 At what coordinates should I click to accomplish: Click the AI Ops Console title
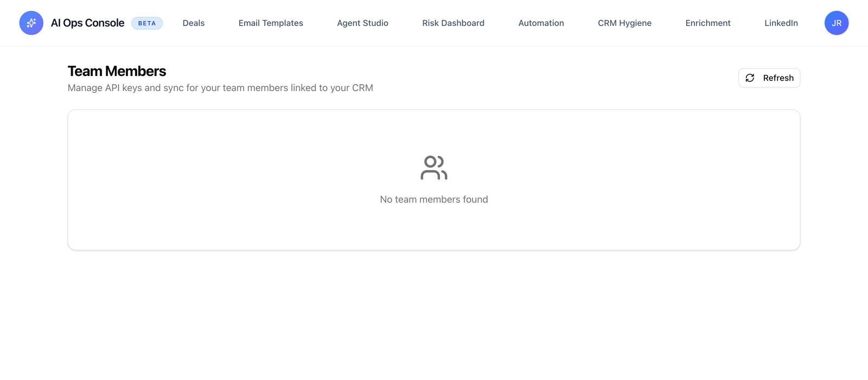pyautogui.click(x=87, y=23)
